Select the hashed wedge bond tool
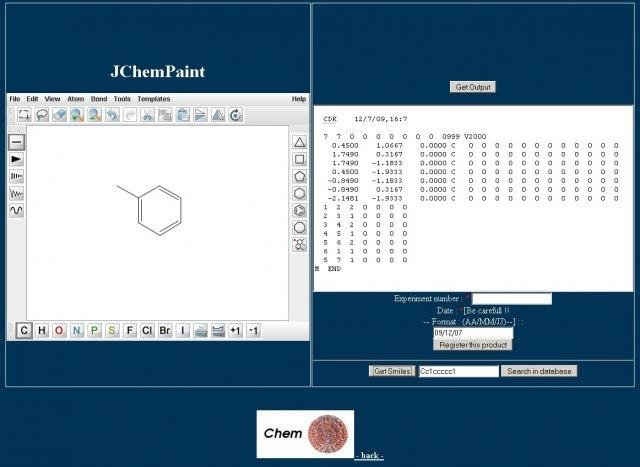Viewport: 640px width, 467px height. tap(16, 176)
